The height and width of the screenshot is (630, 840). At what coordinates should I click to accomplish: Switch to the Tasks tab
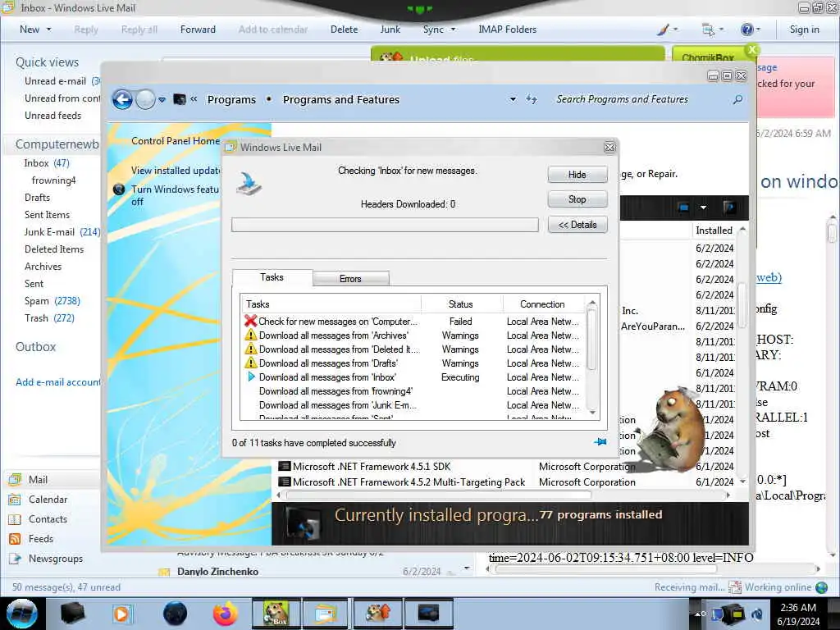tap(272, 277)
